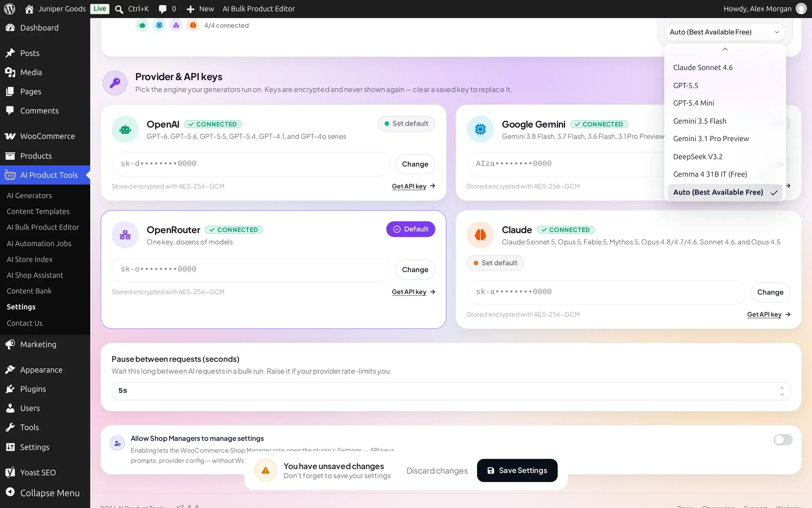Click the purple key icon by Provider heading
Screen dimensions: 812x508
click(x=115, y=83)
